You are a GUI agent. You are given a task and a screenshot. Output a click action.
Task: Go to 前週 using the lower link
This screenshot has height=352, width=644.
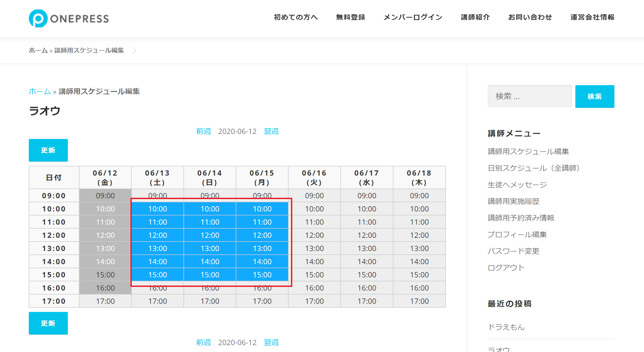(204, 342)
